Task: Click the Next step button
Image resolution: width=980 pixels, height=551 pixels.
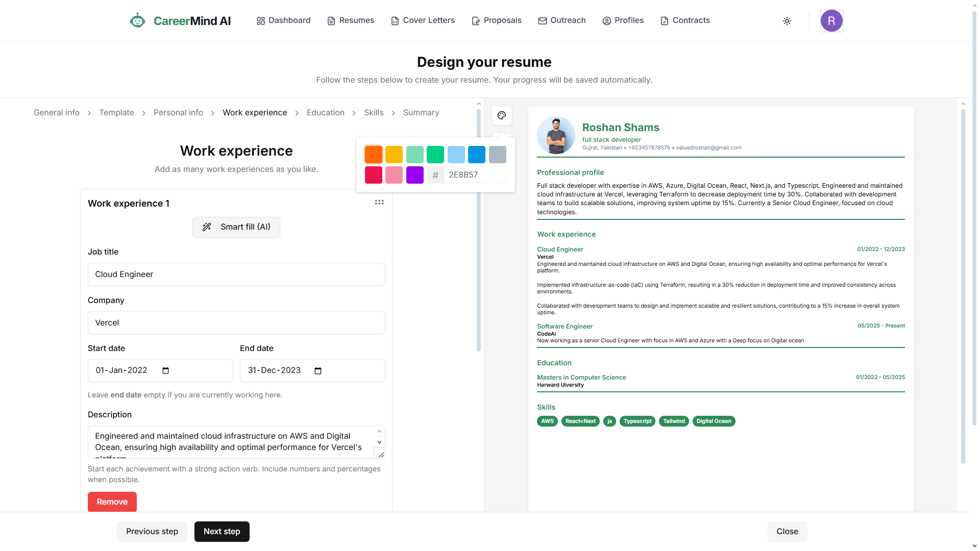Action: [222, 532]
